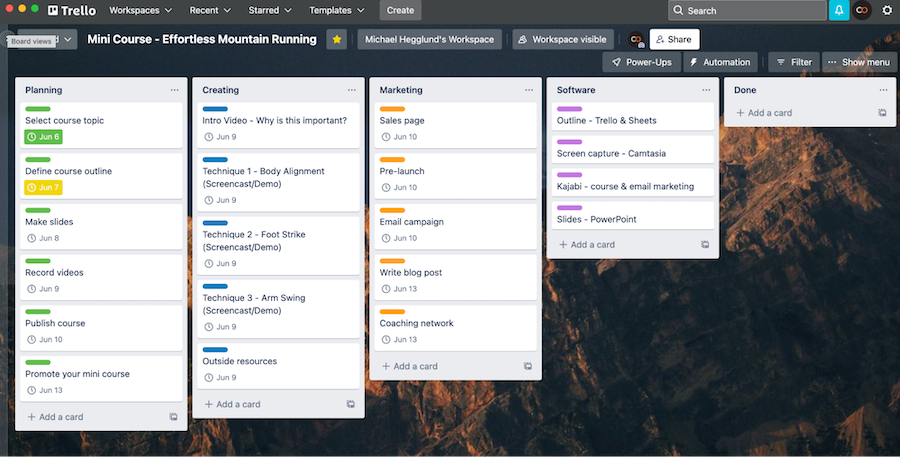
Task: Open the Starred menu
Action: pos(272,10)
